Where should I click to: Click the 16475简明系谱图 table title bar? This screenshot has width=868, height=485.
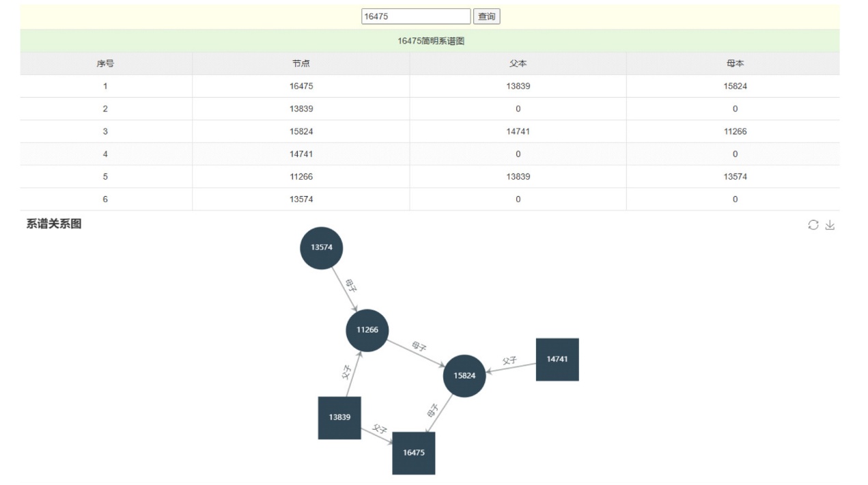430,41
